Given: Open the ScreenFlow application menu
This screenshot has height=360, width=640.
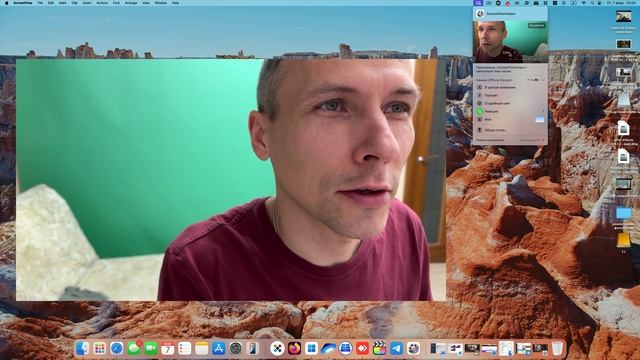Looking at the screenshot, I should coord(22,3).
